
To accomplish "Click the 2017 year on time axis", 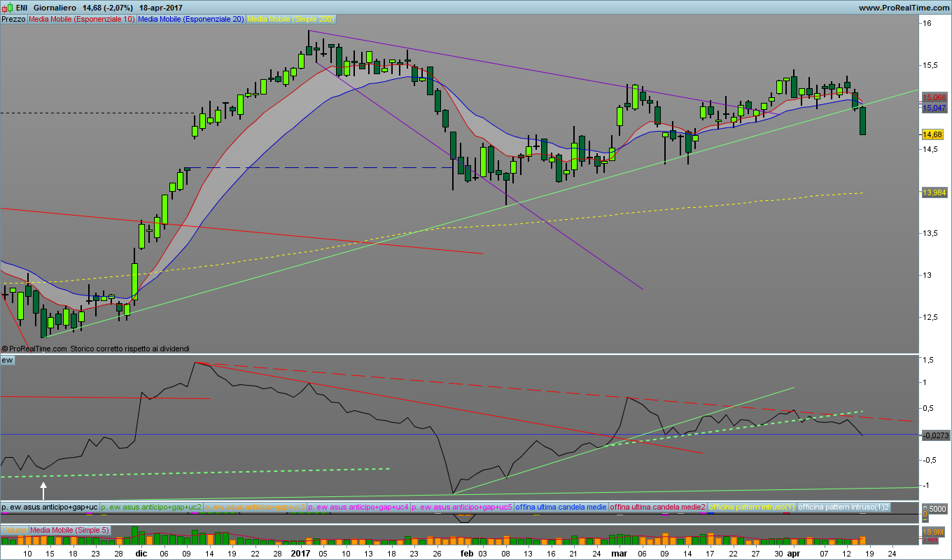I will point(300,553).
